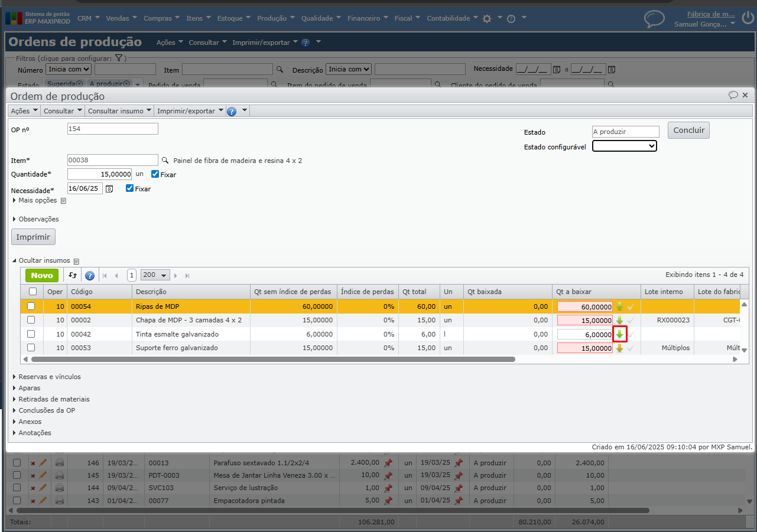Image resolution: width=757 pixels, height=532 pixels.
Task: Click pencil edit icon for order 145
Action: (x=43, y=475)
